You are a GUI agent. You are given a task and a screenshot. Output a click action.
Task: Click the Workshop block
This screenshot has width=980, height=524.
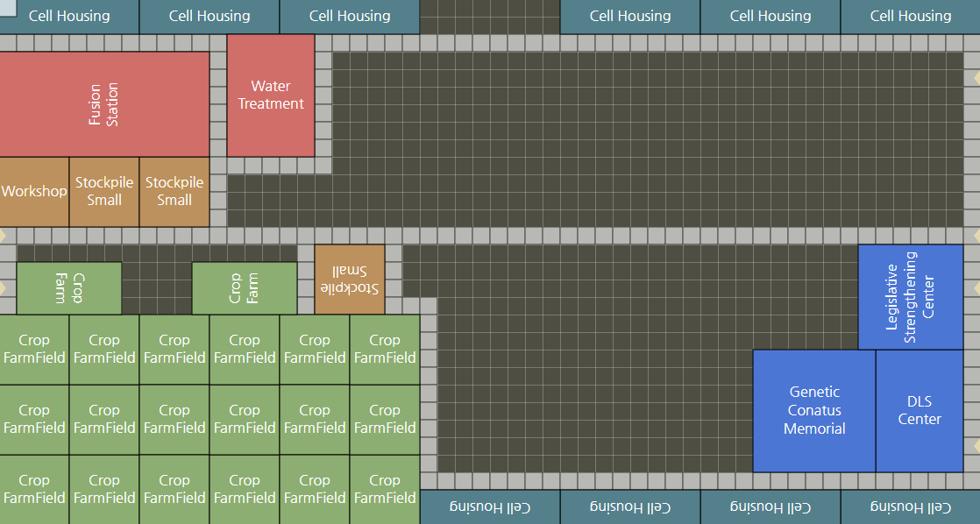coord(34,192)
